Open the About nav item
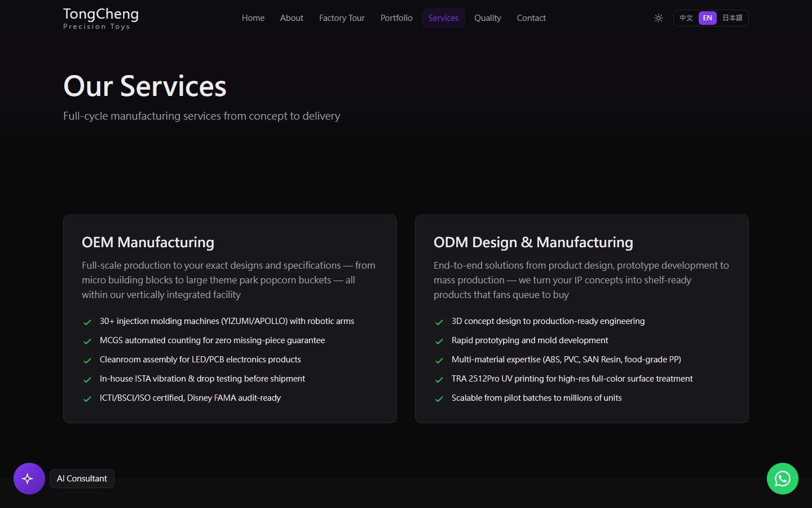The height and width of the screenshot is (508, 812). pyautogui.click(x=292, y=17)
